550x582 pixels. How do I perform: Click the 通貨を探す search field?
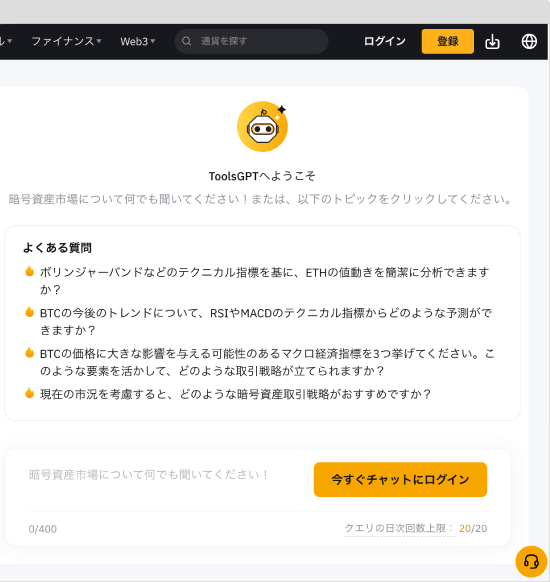click(251, 41)
